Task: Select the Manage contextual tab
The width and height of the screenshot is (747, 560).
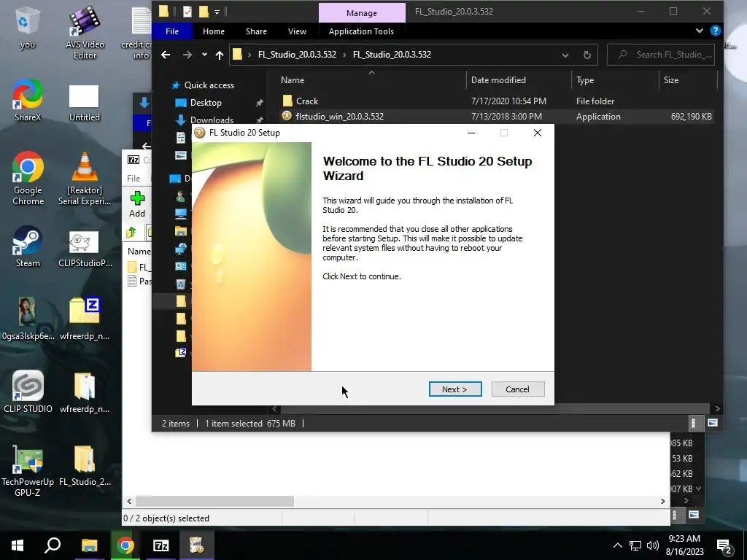Action: point(362,13)
